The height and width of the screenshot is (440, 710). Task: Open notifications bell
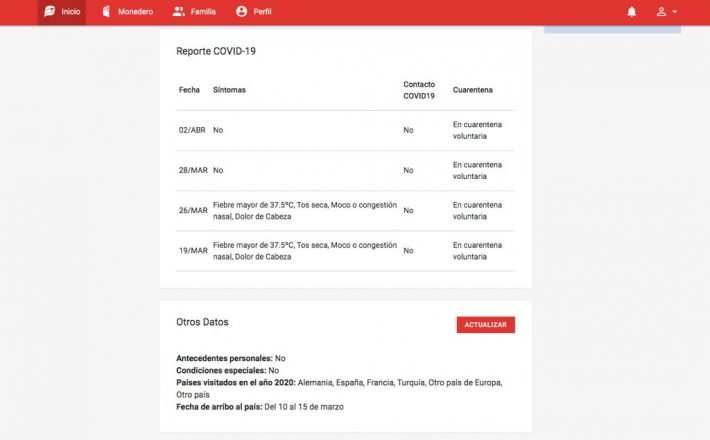coord(632,12)
